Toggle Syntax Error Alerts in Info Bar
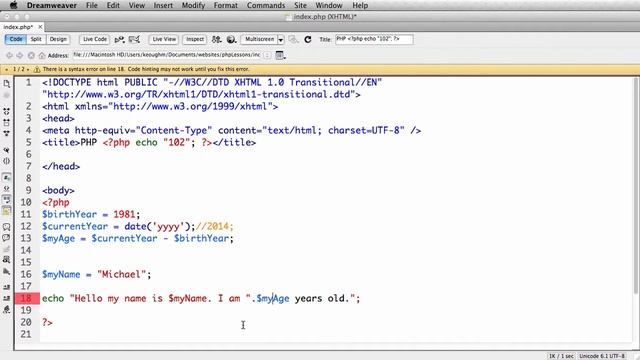 coord(7,211)
